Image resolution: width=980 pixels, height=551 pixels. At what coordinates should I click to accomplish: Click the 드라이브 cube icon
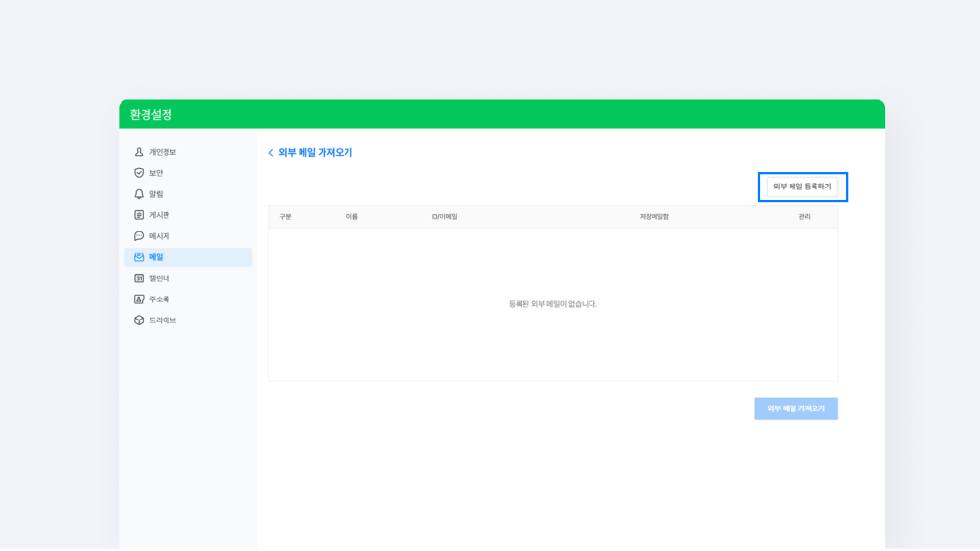[x=139, y=320]
